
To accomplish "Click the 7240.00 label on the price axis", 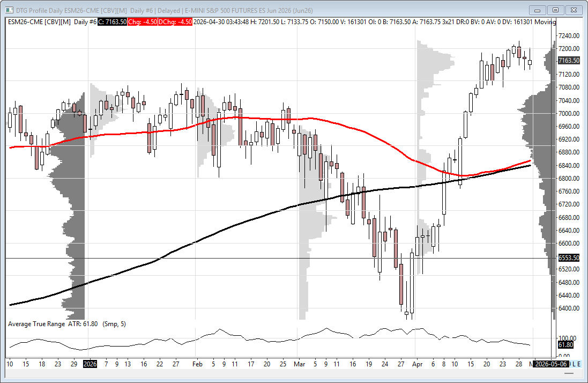I will click(x=569, y=36).
